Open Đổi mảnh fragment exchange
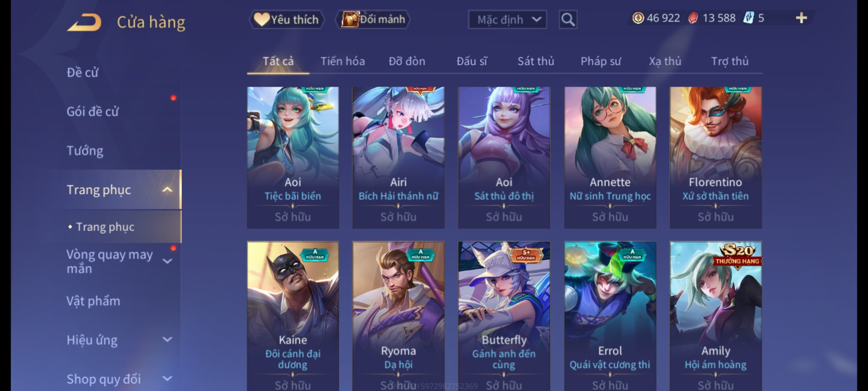Screen dimensions: 868x391 pyautogui.click(x=373, y=20)
